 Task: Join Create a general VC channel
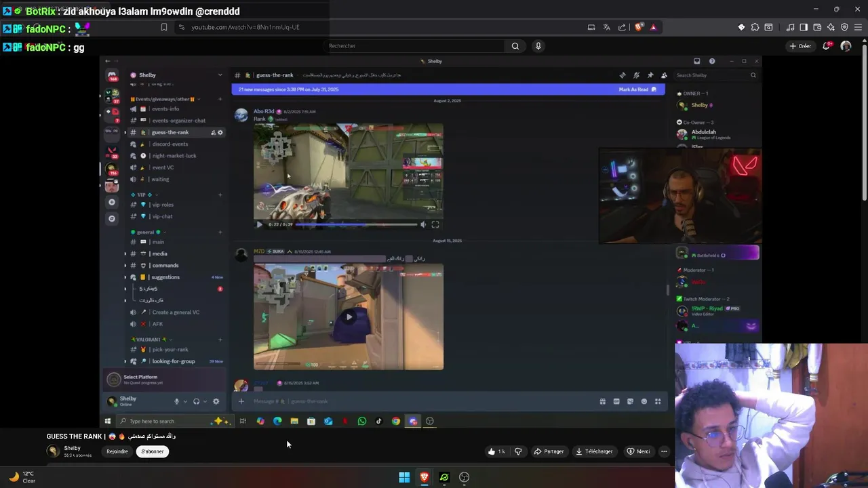176,312
